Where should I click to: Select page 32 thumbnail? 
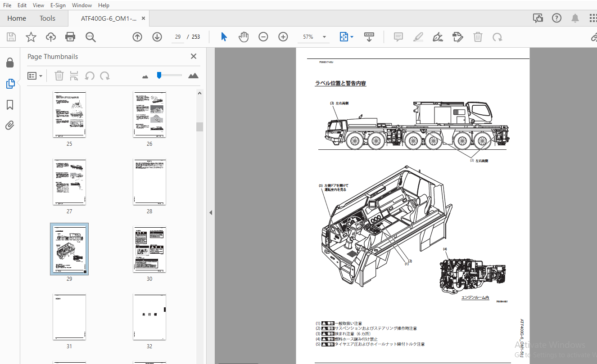[x=149, y=317]
